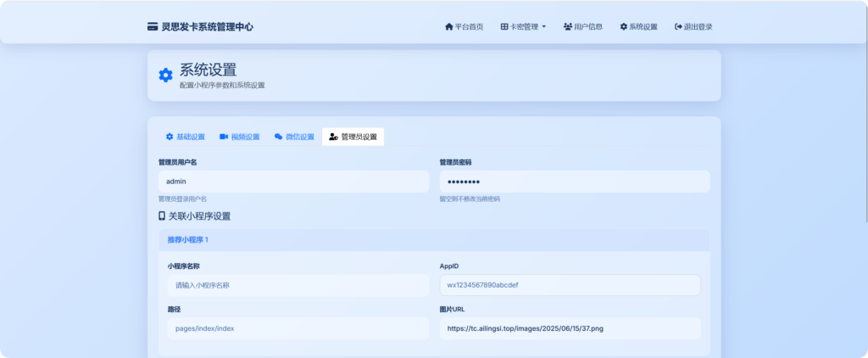Open 平台首页 from the navigation bar
The image size is (868, 358).
pyautogui.click(x=469, y=26)
